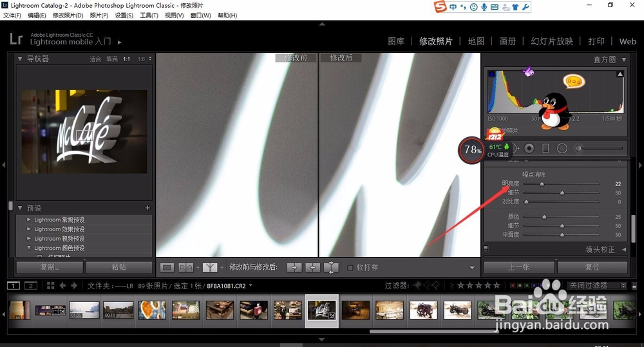Open 设置(S) menu
Viewport: 644px width, 347px height.
(x=124, y=15)
